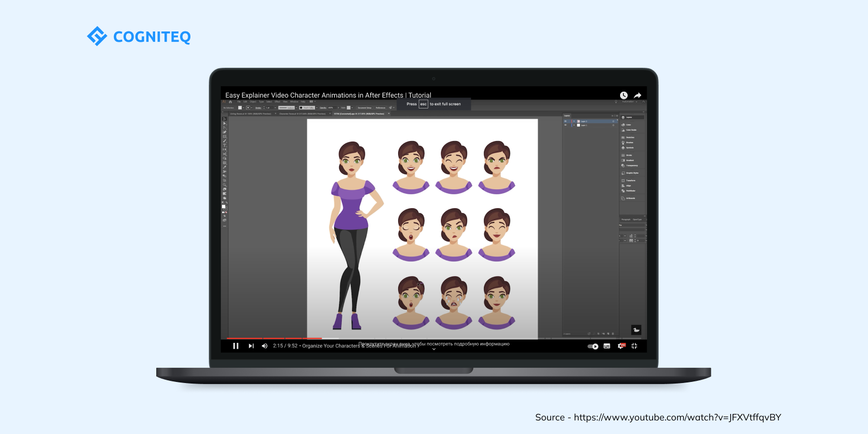Open the video title link
868x434 pixels.
[328, 95]
